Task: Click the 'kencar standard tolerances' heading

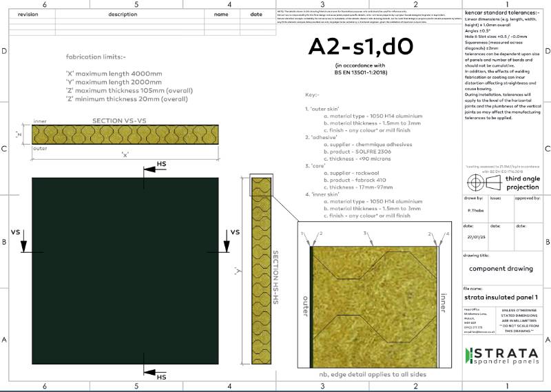Action: [x=501, y=13]
